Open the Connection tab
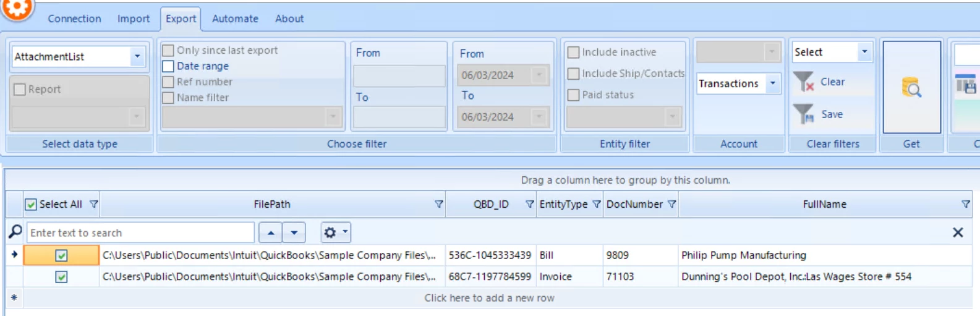This screenshot has height=316, width=980. click(74, 19)
